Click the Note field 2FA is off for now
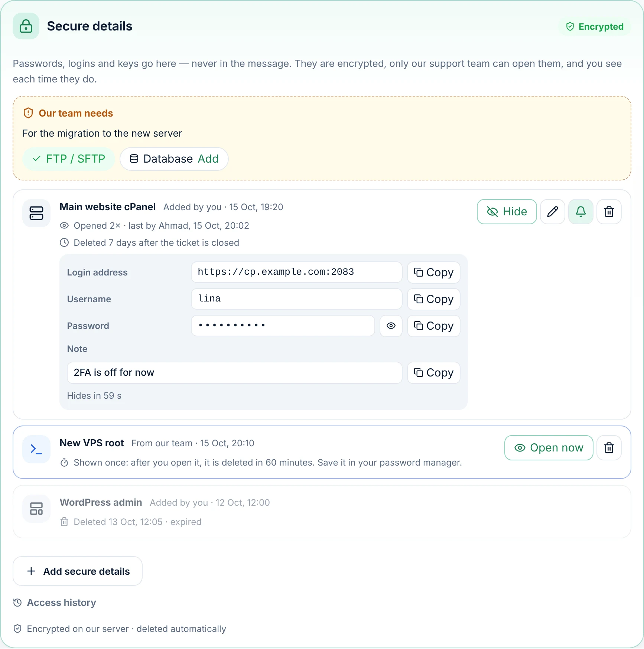Screen dimensions: 644x649 tap(235, 373)
